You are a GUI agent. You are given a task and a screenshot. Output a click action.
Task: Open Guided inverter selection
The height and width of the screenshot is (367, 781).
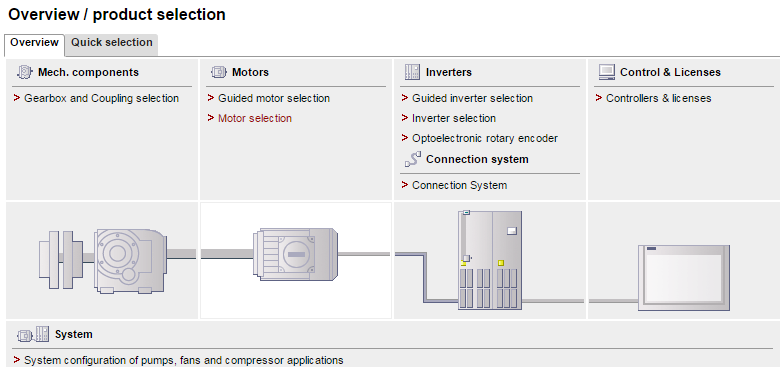pos(472,99)
